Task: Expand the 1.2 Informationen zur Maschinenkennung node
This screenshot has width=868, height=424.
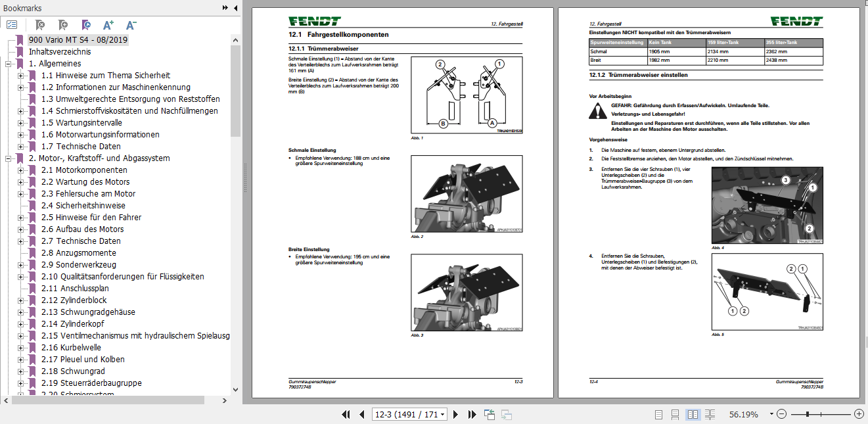Action: [x=20, y=87]
